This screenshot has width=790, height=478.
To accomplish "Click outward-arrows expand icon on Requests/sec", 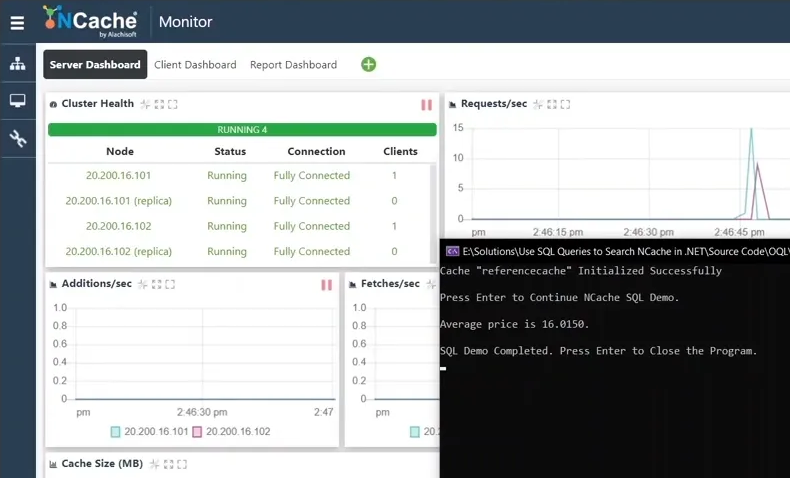I will click(x=552, y=104).
